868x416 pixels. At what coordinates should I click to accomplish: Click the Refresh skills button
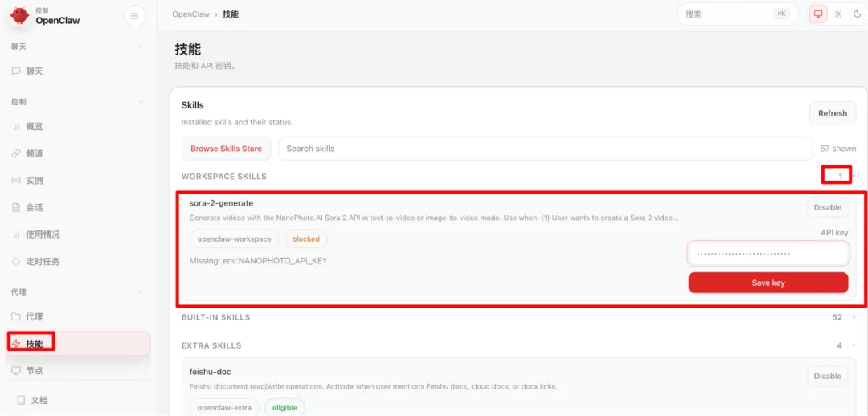pyautogui.click(x=833, y=113)
